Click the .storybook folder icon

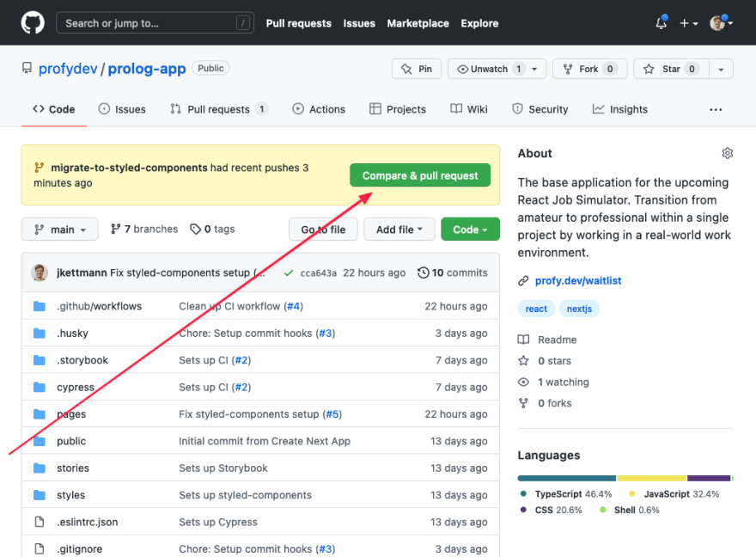point(40,360)
